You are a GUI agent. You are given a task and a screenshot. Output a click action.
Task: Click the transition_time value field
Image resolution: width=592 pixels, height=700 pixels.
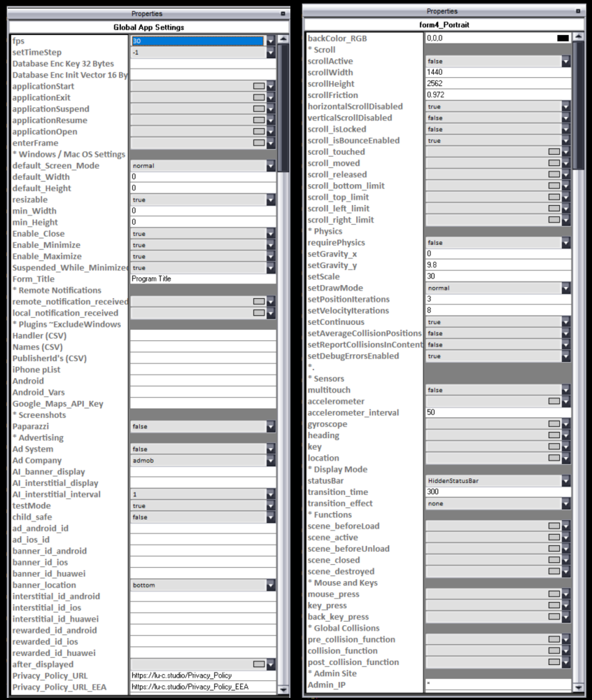tap(498, 492)
